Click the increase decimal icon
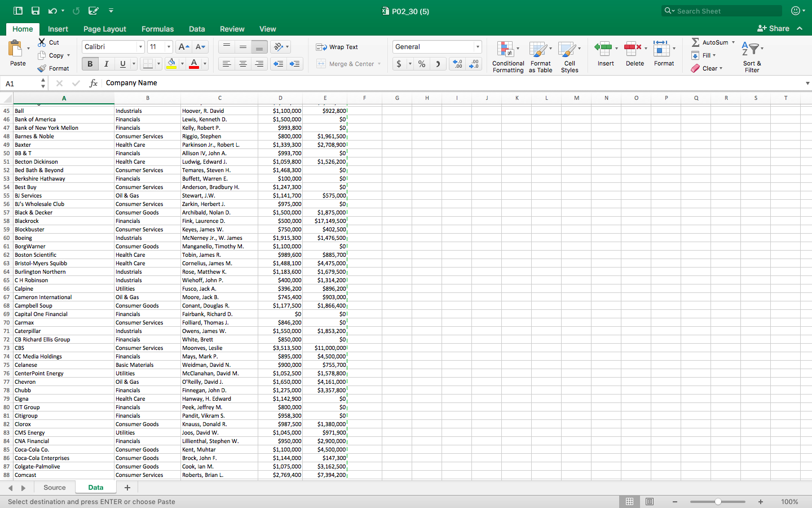This screenshot has width=812, height=508. 457,64
